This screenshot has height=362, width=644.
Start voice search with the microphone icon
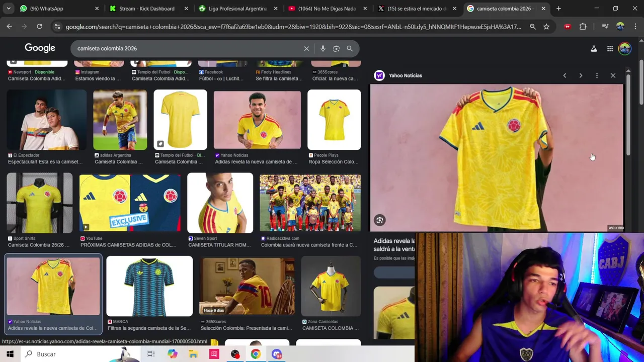click(323, 48)
